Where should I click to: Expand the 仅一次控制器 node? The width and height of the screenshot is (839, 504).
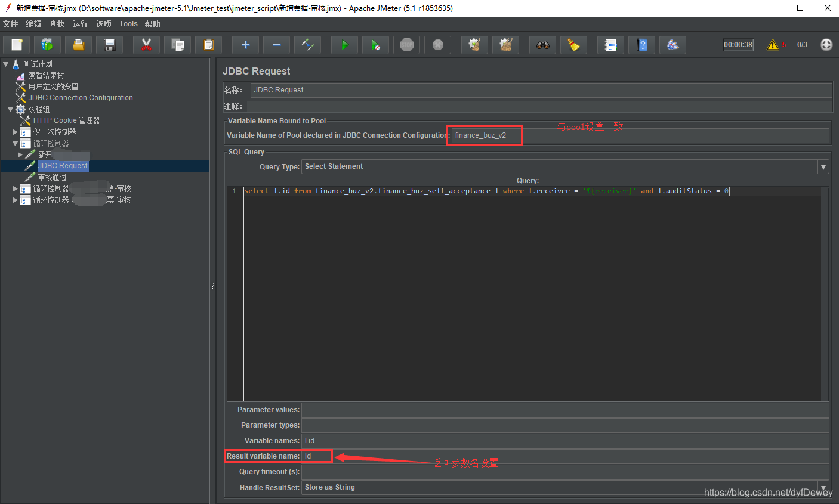click(x=16, y=132)
